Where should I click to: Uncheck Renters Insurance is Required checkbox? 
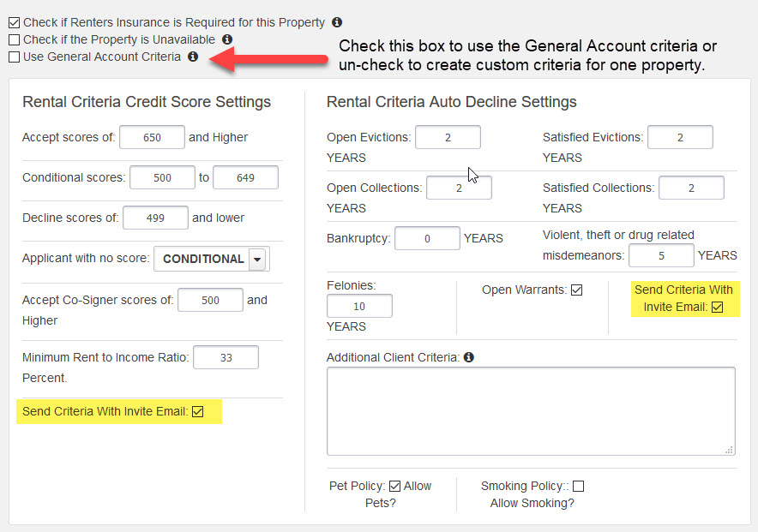click(x=14, y=22)
